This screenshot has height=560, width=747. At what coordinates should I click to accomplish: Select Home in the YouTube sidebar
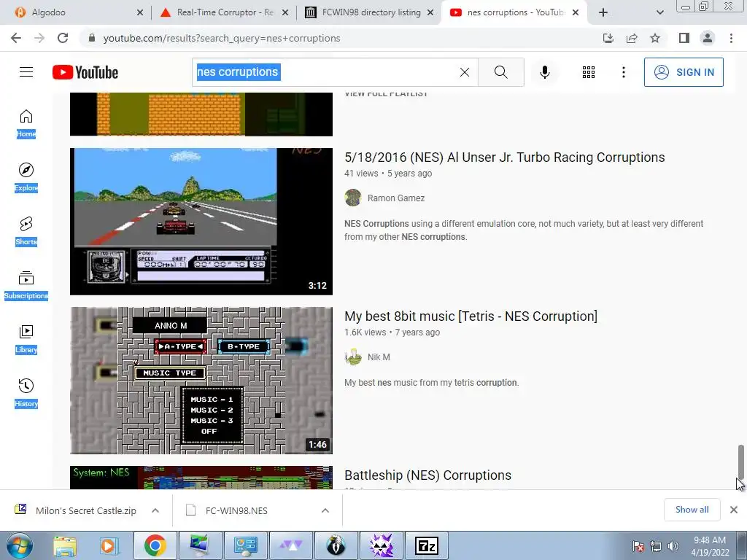(x=26, y=124)
